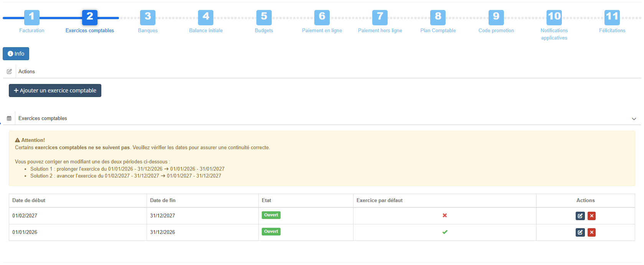Screen dimensions: 644x265
Task: Click the Ouvert badge for 2027 exercice
Action: click(271, 215)
